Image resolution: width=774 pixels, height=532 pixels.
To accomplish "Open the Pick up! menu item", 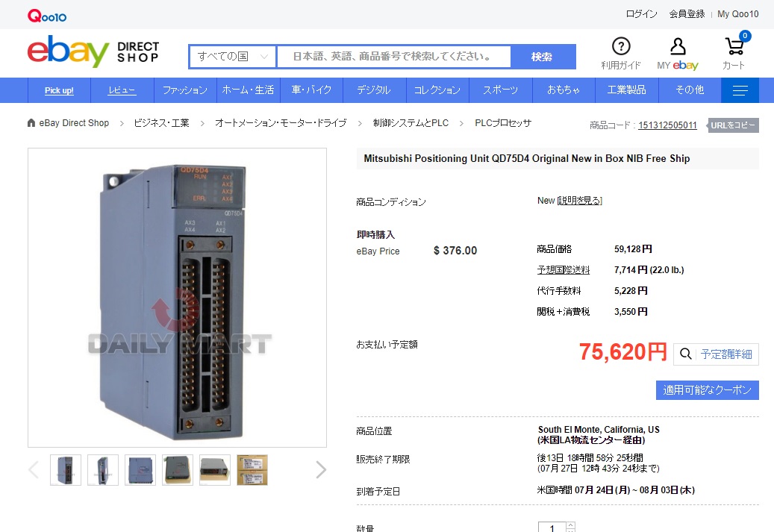I will click(59, 90).
